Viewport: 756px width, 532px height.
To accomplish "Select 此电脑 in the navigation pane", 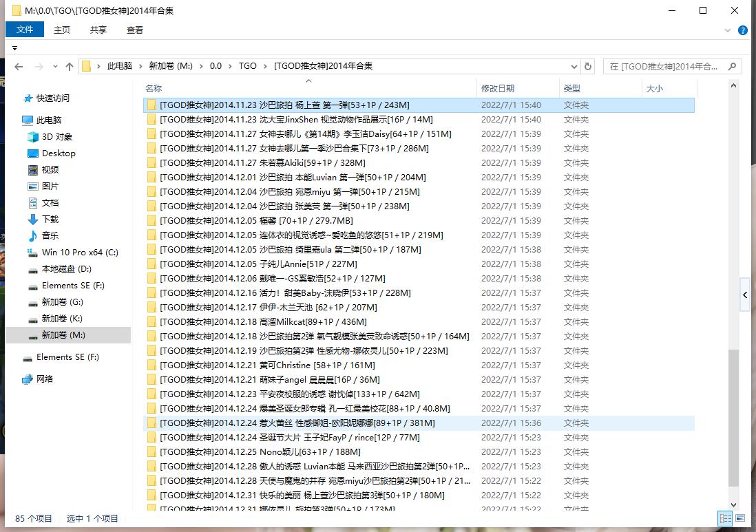I will coord(49,120).
